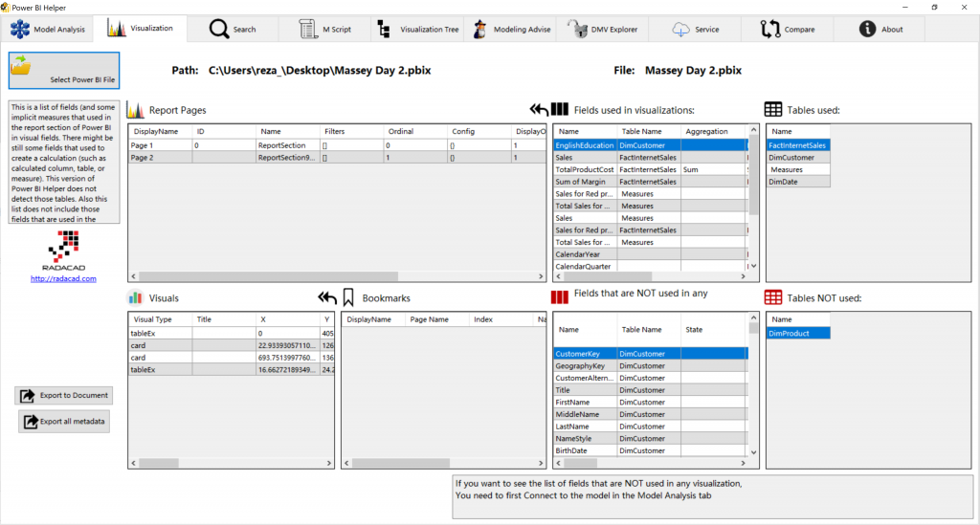Click the undo arrow icon beside Fields used in visualizations

(x=539, y=109)
